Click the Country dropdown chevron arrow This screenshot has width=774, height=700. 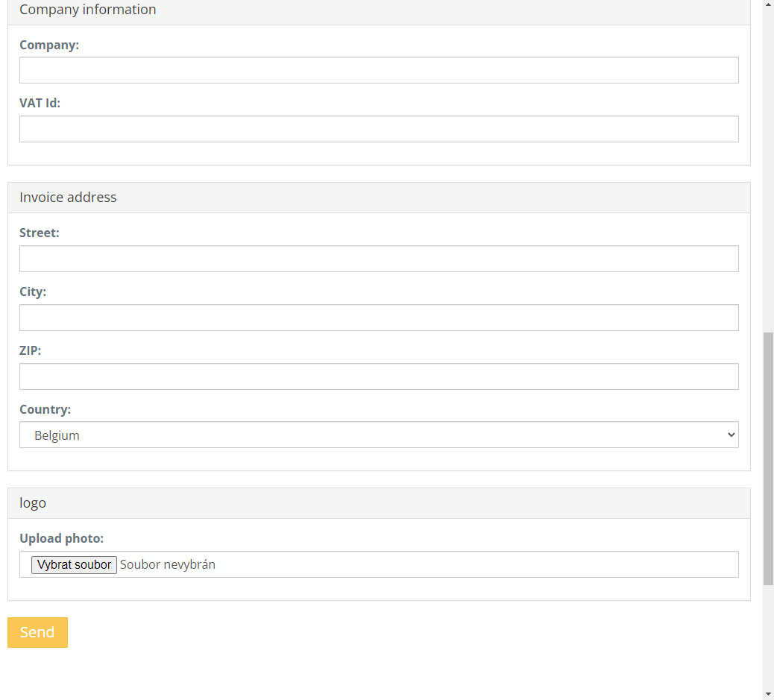coord(731,435)
